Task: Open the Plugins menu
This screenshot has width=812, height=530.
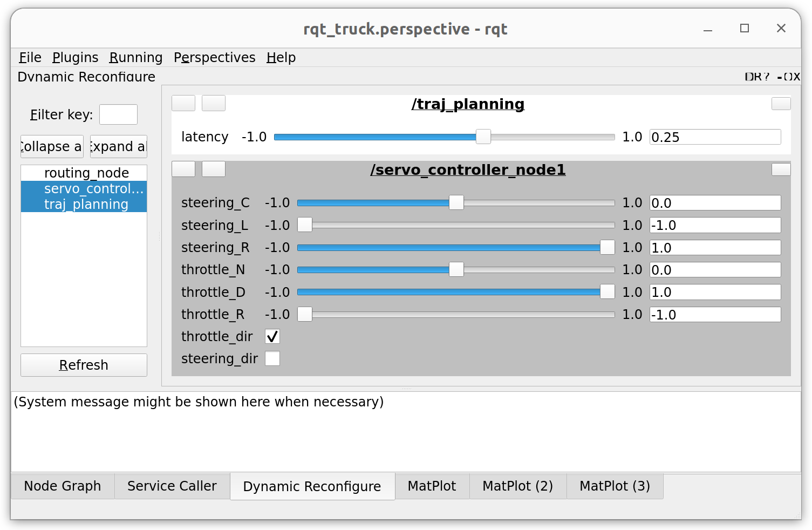Action: click(75, 57)
